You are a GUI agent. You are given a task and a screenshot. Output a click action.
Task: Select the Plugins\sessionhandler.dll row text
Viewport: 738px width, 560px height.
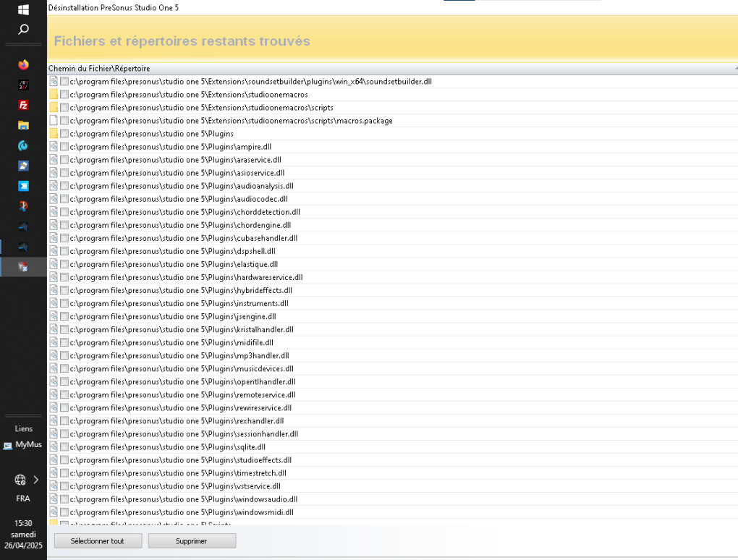pos(184,434)
